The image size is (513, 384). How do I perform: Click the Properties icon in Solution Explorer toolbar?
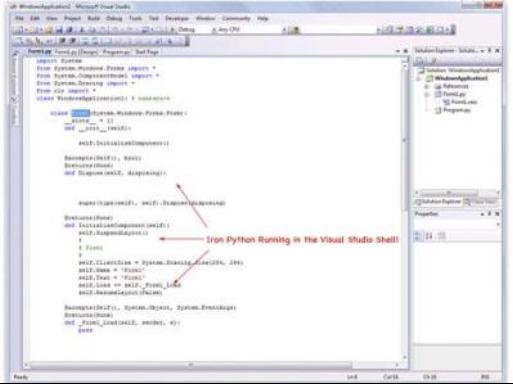(x=421, y=61)
